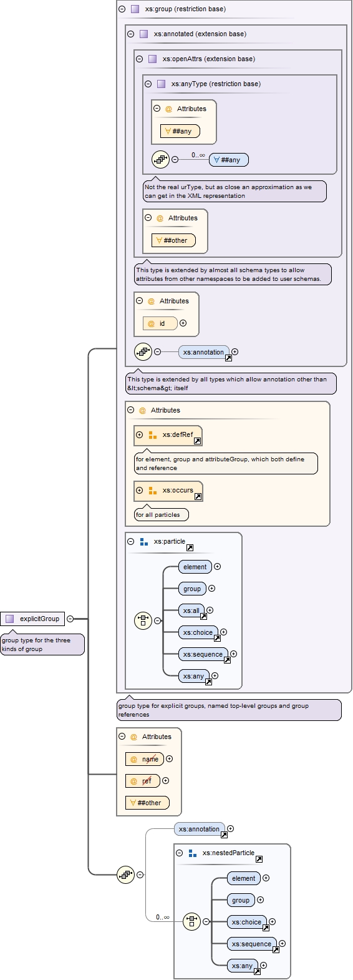Image resolution: width=353 pixels, height=980 pixels.
Task: Click 'Not the real urType' annotation note
Action: [235, 191]
